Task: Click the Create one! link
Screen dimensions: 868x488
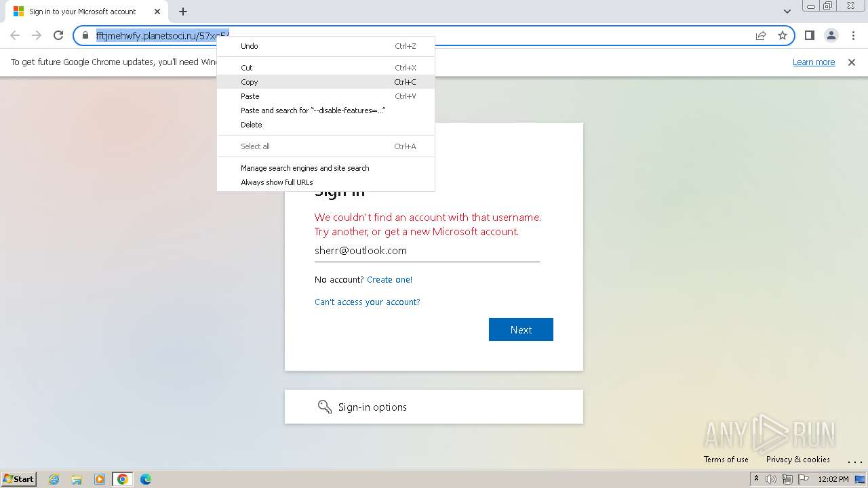Action: point(389,279)
